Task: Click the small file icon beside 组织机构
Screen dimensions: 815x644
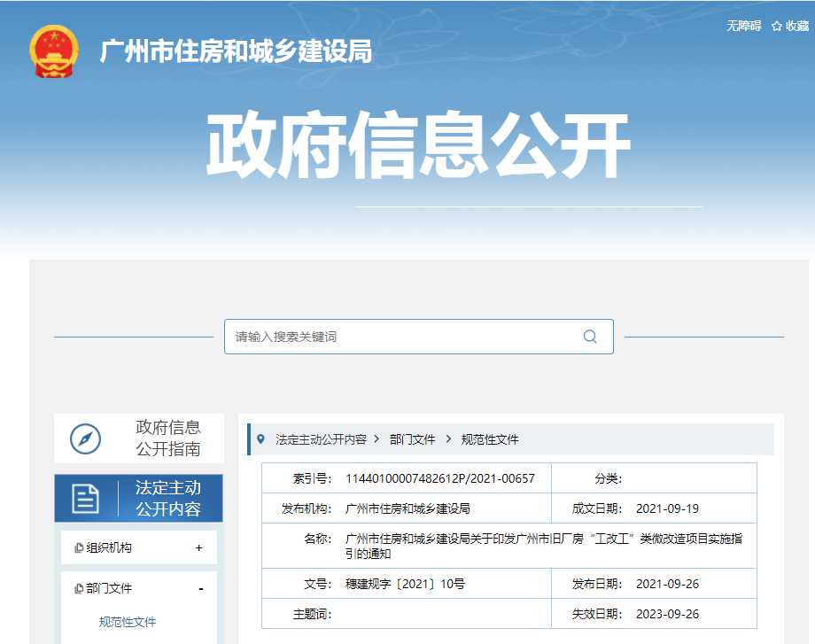Action: pos(79,547)
